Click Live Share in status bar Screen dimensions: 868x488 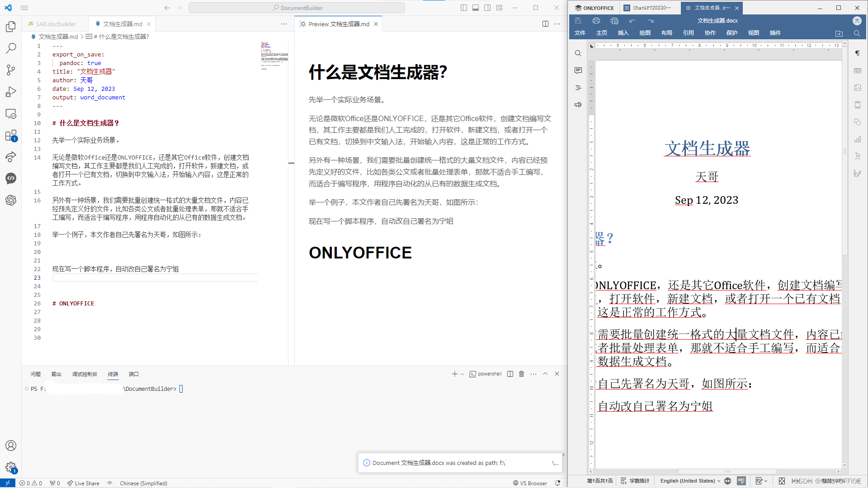point(83,483)
